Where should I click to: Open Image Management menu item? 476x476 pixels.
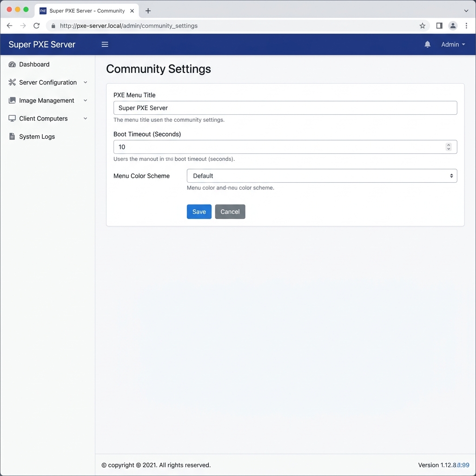click(47, 100)
